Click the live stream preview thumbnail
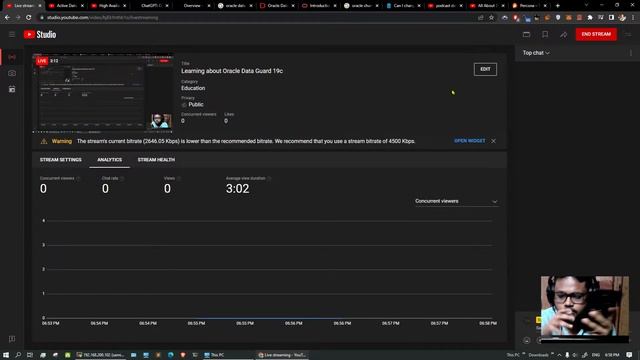 tap(103, 93)
